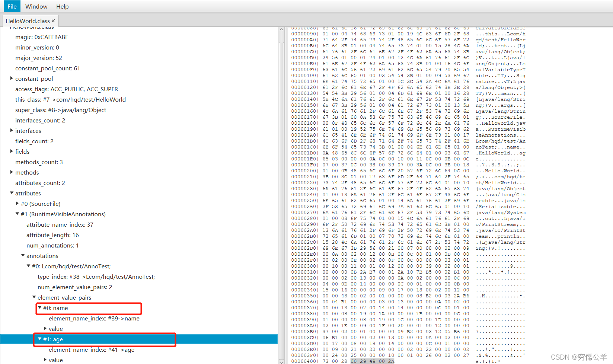Expand the value node under name

coord(45,329)
